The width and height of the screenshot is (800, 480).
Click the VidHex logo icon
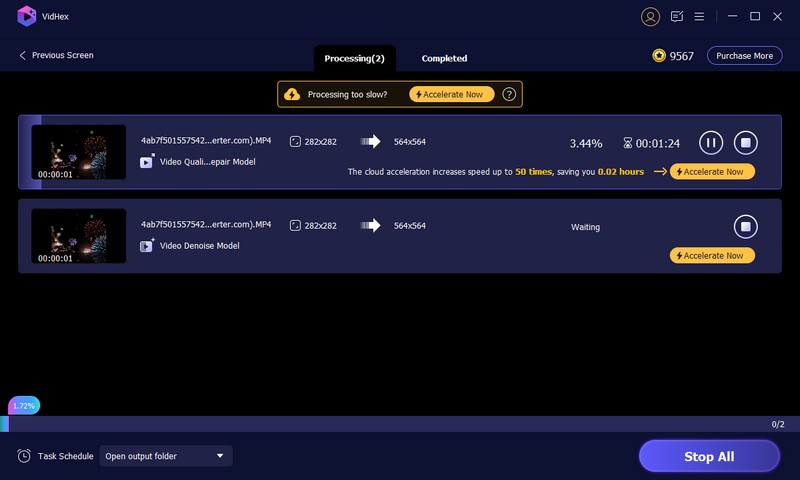(x=27, y=16)
